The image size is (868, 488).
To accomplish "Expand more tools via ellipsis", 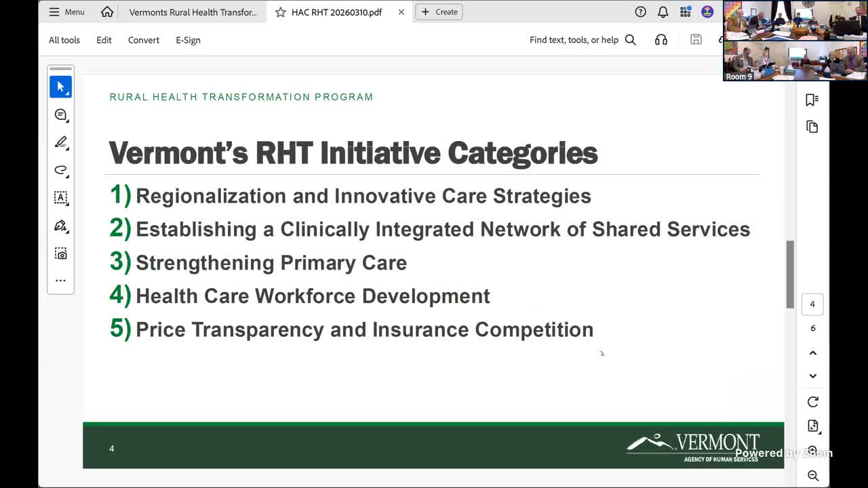I will [60, 280].
